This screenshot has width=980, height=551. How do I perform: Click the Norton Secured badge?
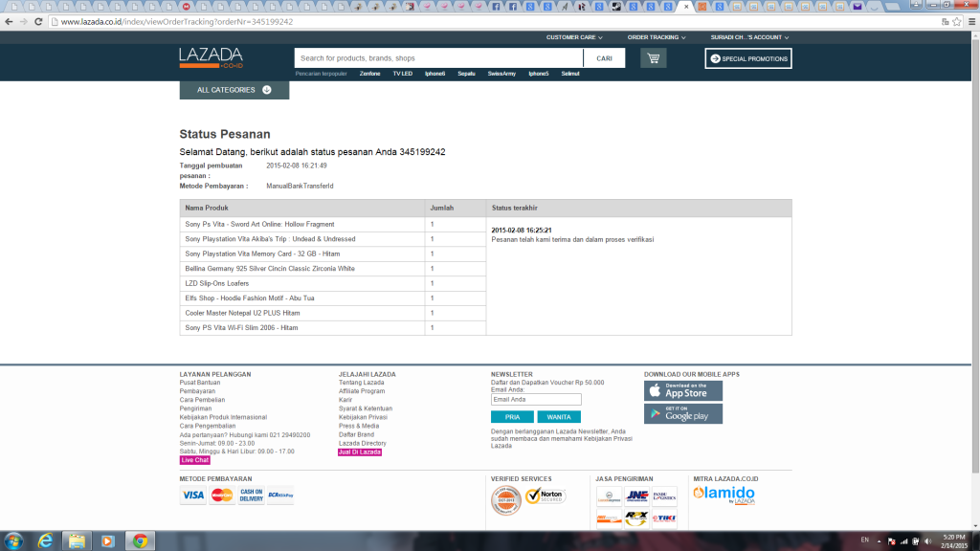(545, 496)
